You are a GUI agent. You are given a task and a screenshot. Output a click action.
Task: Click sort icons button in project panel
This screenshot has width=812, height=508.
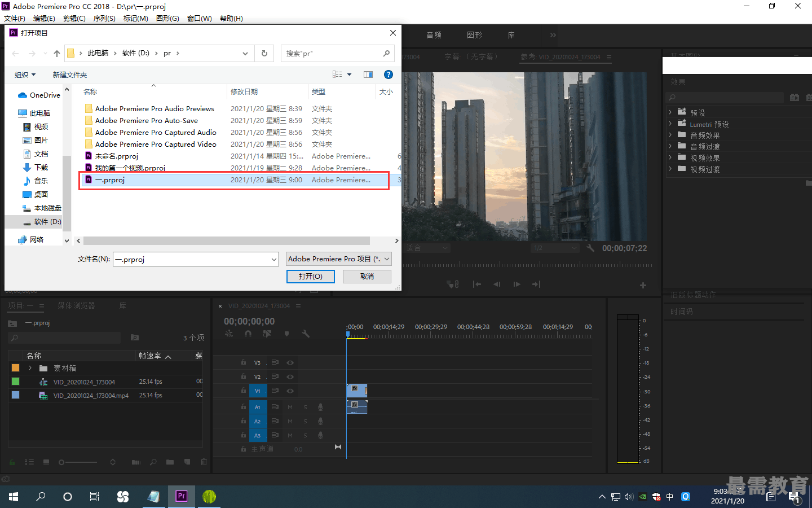pyautogui.click(x=113, y=462)
